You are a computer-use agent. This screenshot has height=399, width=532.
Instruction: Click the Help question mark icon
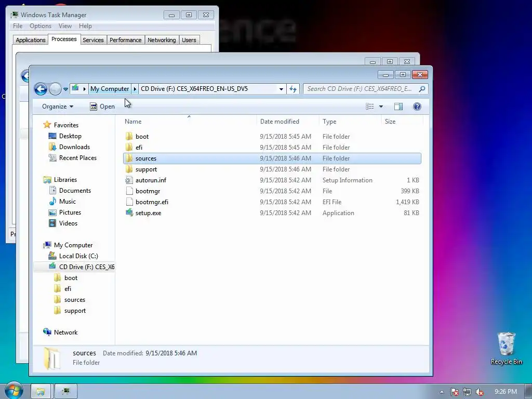[417, 107]
